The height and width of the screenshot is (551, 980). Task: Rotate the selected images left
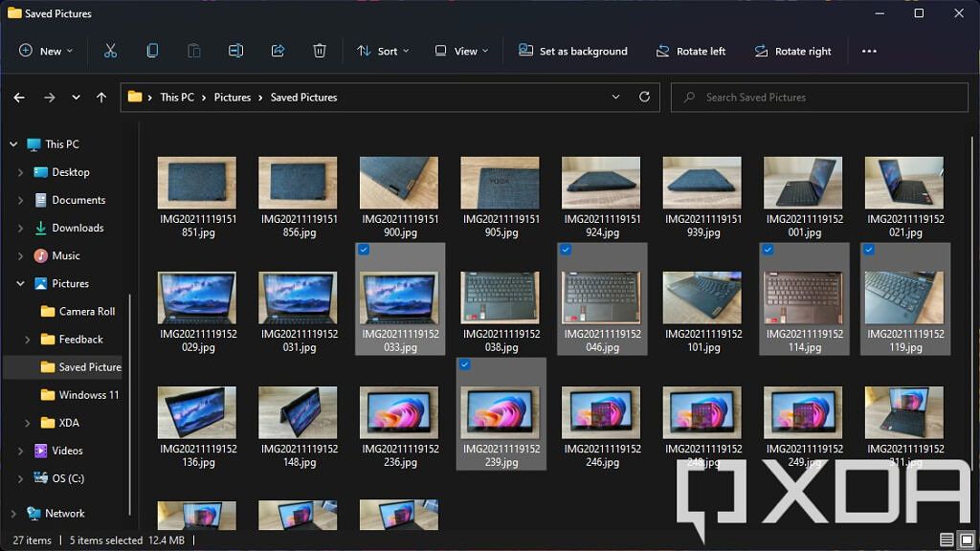click(x=691, y=51)
